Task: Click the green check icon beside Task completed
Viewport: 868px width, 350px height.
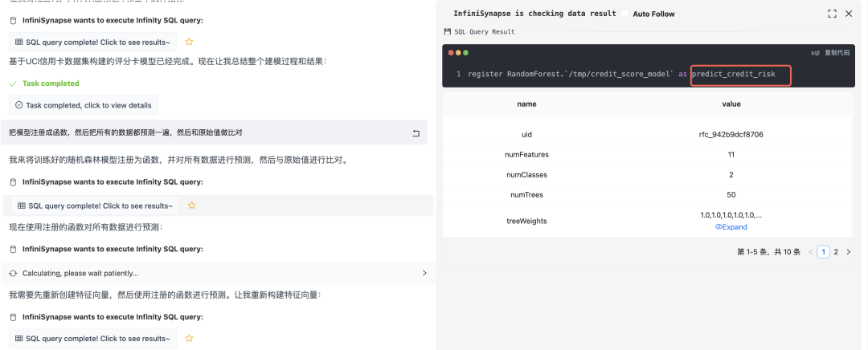Action: [14, 83]
